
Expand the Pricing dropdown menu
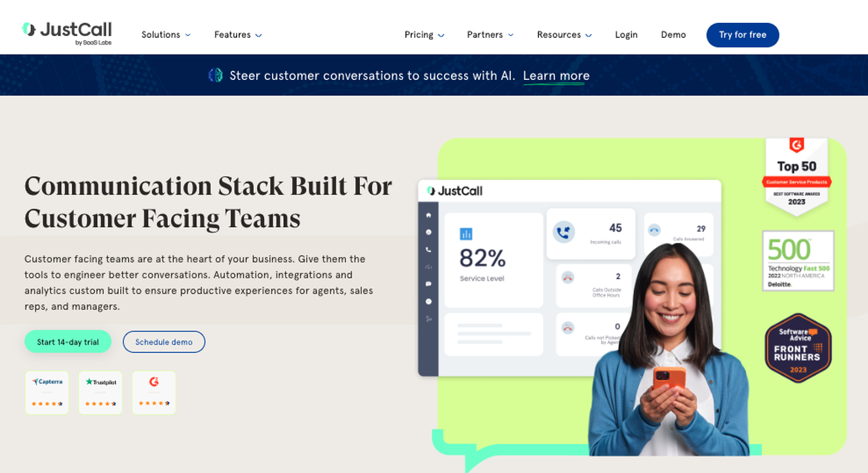point(424,35)
